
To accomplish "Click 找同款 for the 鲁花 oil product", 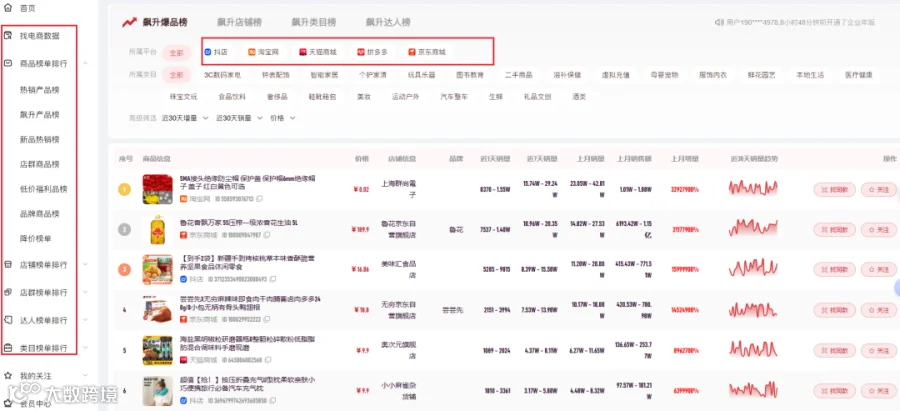I will pos(835,230).
